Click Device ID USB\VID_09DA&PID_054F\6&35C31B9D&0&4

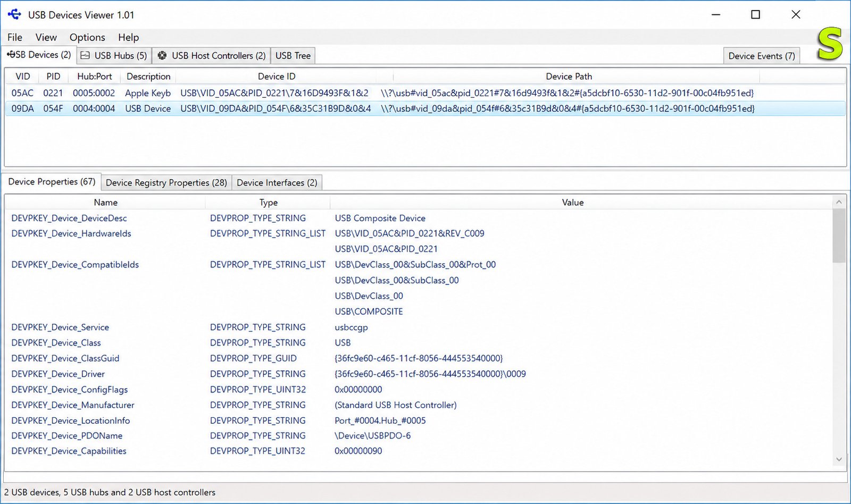pyautogui.click(x=276, y=108)
